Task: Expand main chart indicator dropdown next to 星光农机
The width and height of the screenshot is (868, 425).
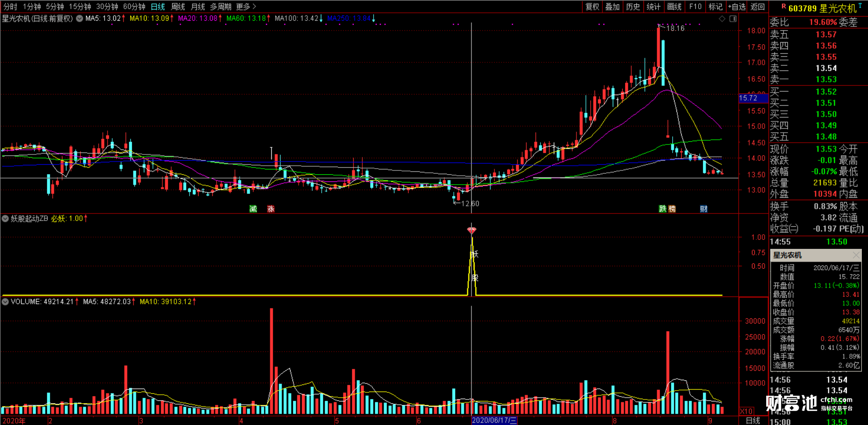Action: 80,18
